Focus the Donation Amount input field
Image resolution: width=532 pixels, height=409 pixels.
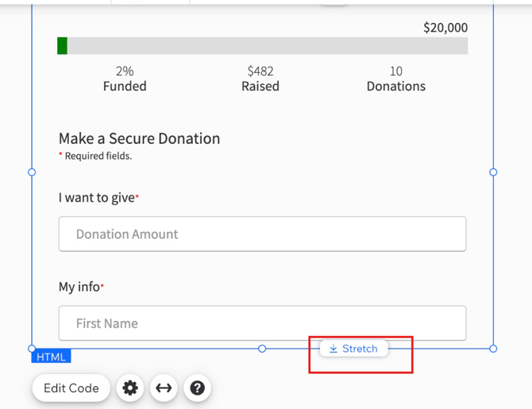[x=262, y=234]
